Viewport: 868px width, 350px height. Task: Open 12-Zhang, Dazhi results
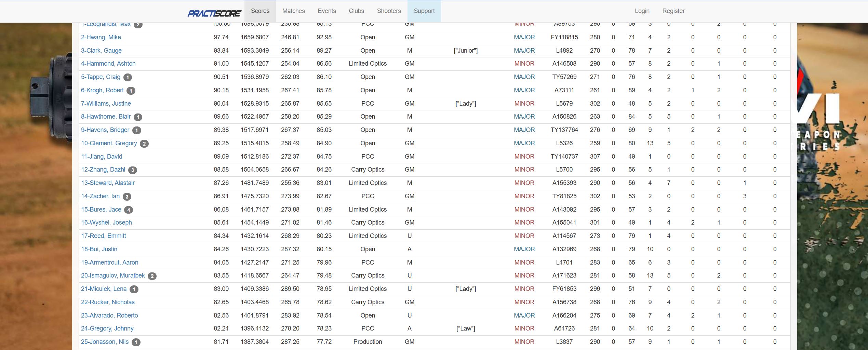tap(103, 170)
